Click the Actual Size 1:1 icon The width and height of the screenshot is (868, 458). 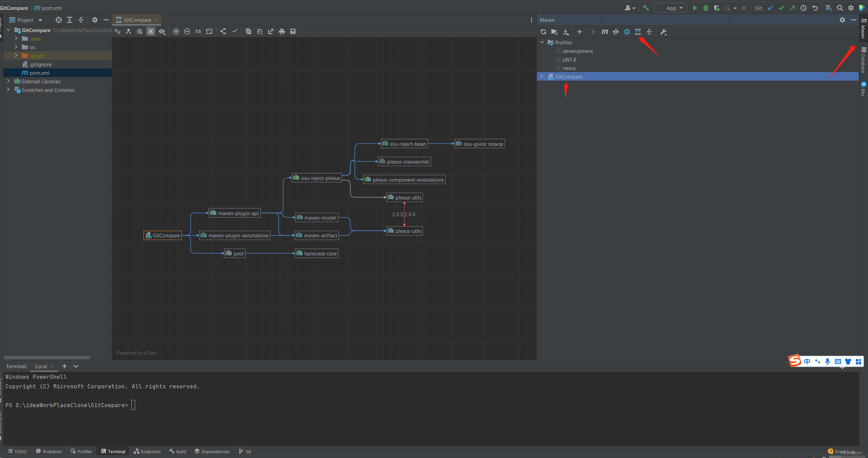(x=198, y=31)
